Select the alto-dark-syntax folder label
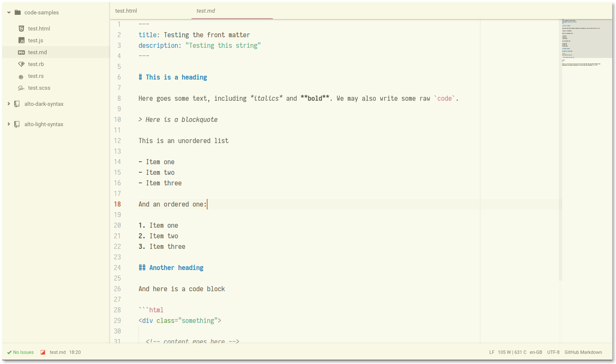Screen dimensions: 616x364 pyautogui.click(x=44, y=104)
